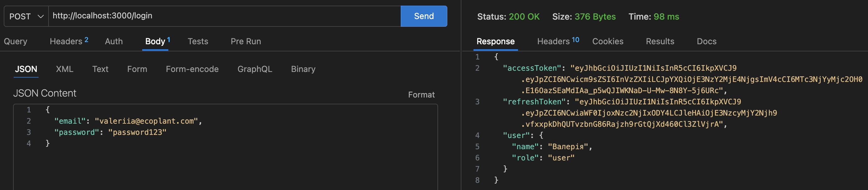Screen dimensions: 868x190
Task: Open the request Headers tab
Action: pyautogui.click(x=69, y=41)
